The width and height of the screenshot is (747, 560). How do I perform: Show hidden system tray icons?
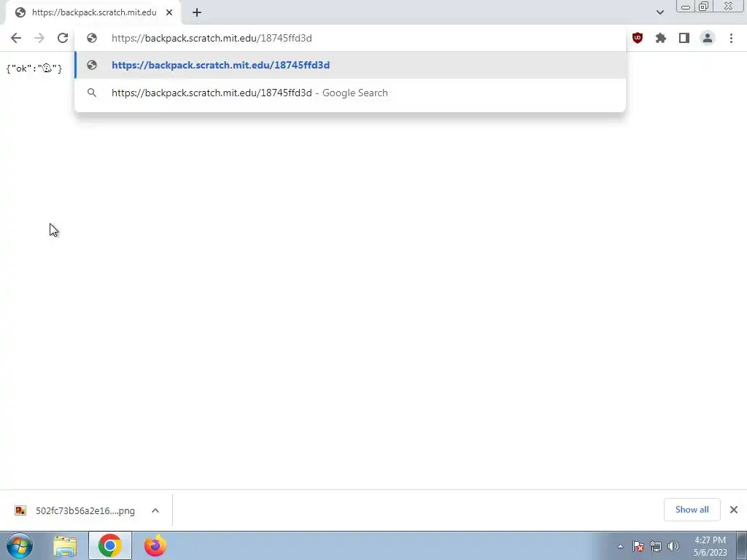pos(620,546)
